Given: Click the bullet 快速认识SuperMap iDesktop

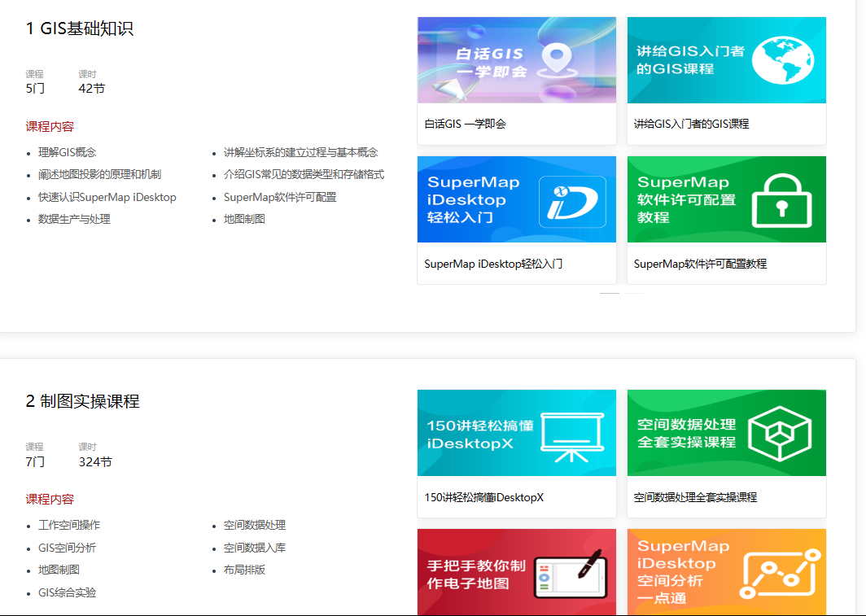Looking at the screenshot, I should point(107,197).
